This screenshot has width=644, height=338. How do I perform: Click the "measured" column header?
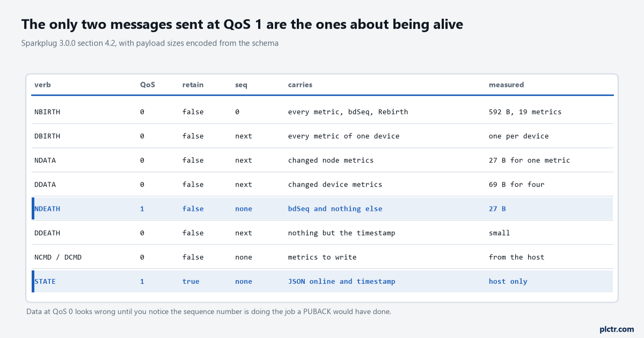(506, 85)
